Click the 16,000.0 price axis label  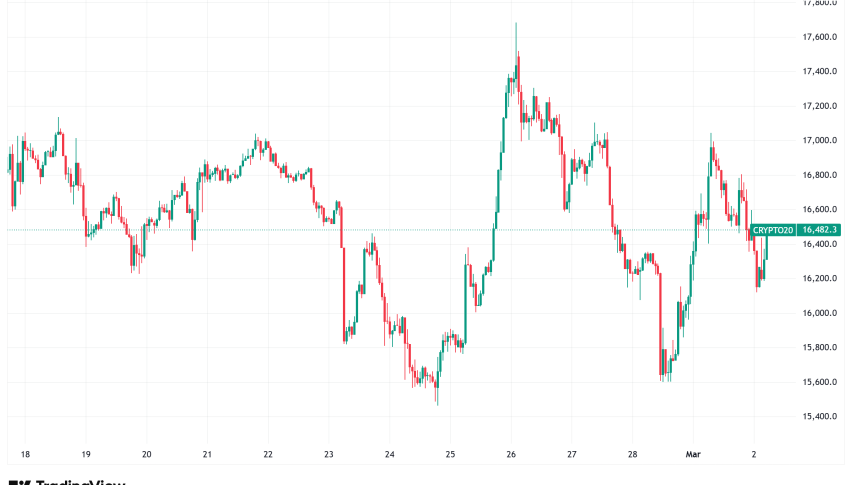(819, 313)
